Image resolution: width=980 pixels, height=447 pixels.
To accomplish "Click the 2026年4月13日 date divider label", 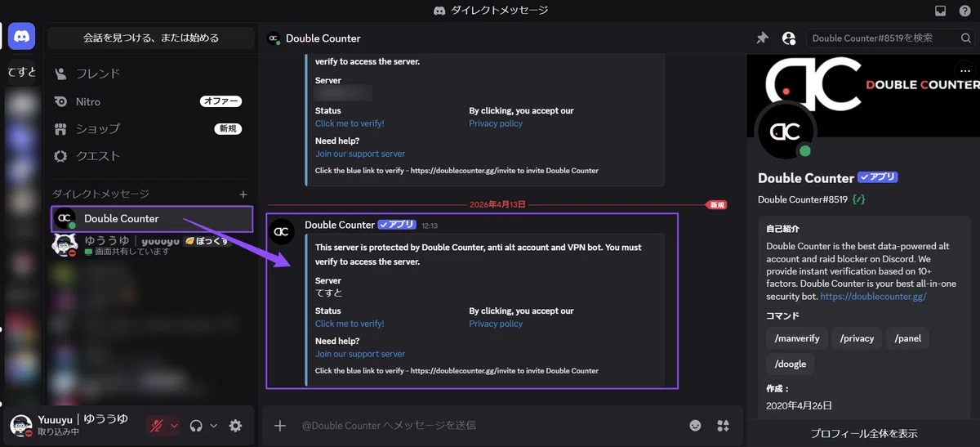I will tap(497, 205).
